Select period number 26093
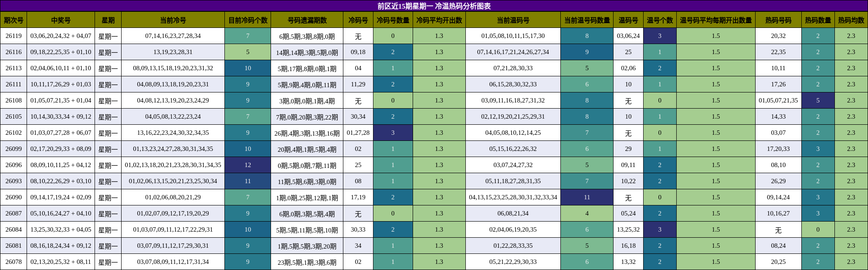Viewport: 868px width, 270px height. pos(14,181)
